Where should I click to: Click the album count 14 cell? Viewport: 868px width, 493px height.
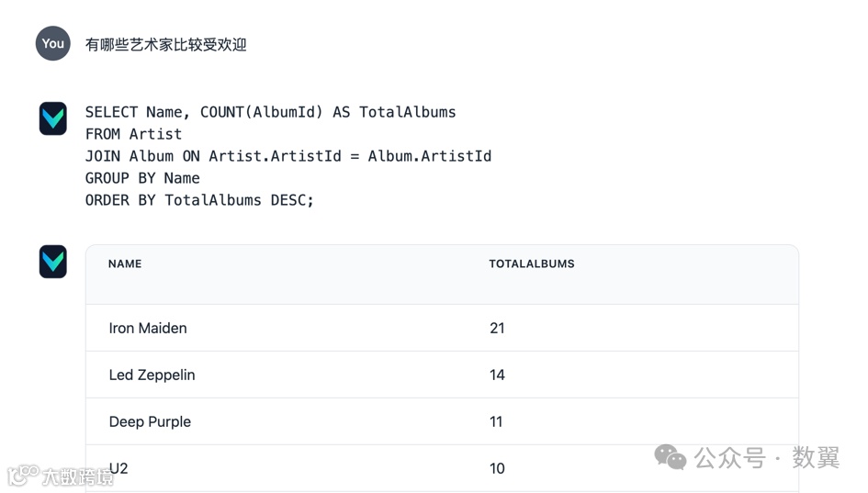tap(497, 375)
